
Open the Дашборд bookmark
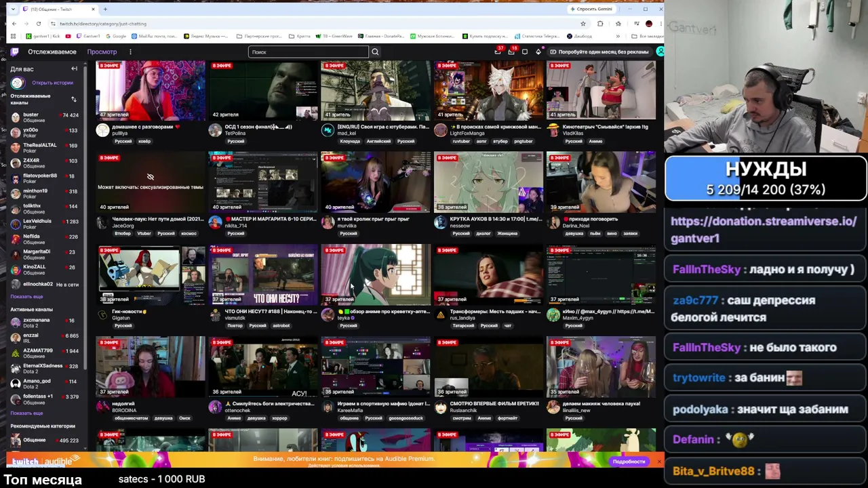pyautogui.click(x=579, y=36)
